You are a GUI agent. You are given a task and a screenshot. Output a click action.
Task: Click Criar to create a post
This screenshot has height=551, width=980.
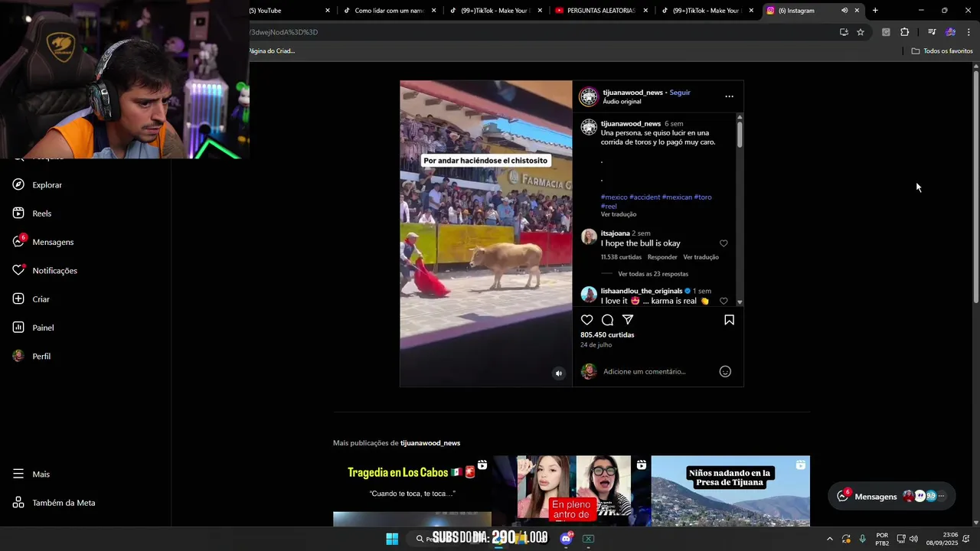coord(31,299)
